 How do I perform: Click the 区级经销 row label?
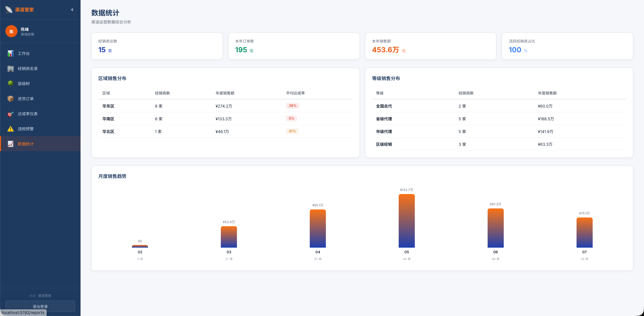tap(384, 144)
